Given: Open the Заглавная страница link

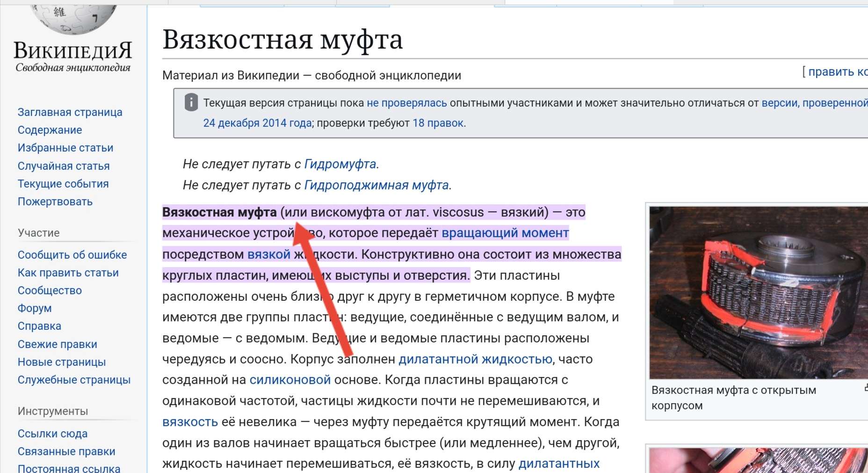Looking at the screenshot, I should click(x=70, y=112).
